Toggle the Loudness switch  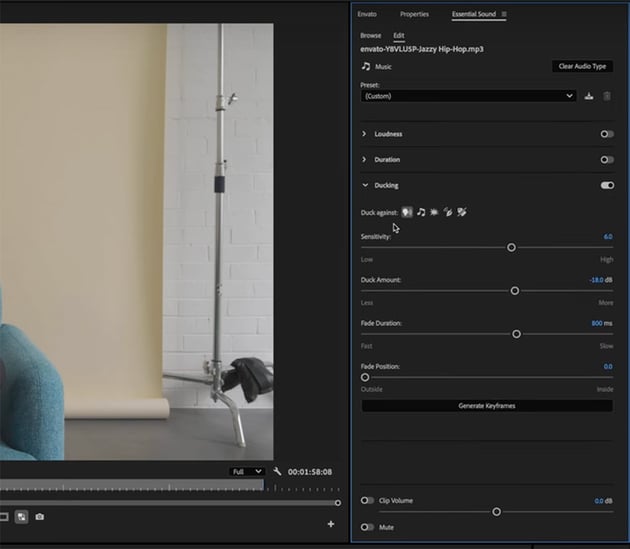[x=607, y=134]
